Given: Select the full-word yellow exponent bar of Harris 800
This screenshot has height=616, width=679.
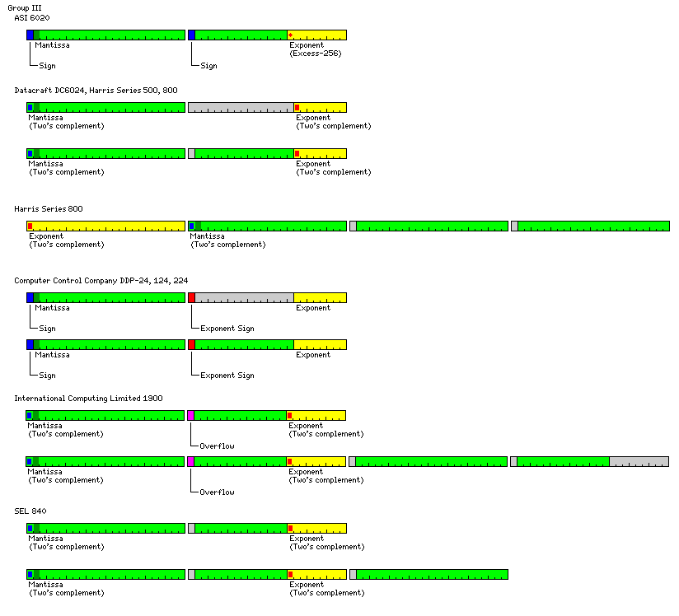Looking at the screenshot, I should [106, 226].
